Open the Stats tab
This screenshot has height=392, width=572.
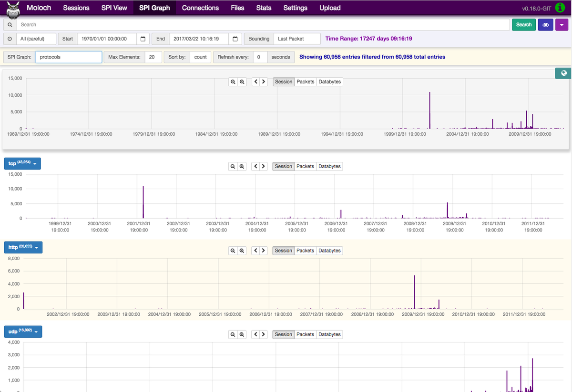[x=264, y=8]
